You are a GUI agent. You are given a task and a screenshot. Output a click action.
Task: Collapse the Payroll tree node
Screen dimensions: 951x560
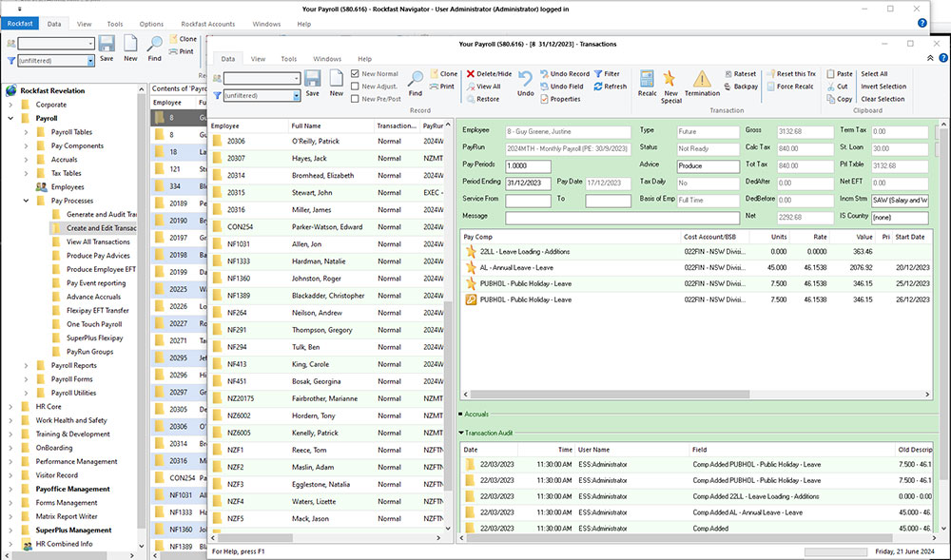[10, 118]
